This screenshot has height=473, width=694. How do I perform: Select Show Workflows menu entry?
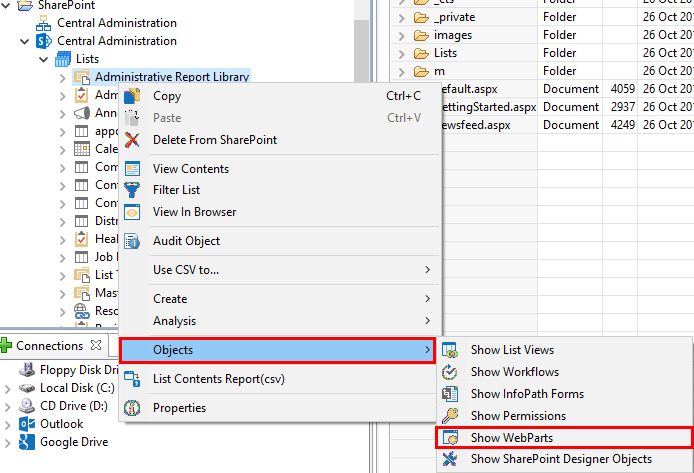coord(517,372)
